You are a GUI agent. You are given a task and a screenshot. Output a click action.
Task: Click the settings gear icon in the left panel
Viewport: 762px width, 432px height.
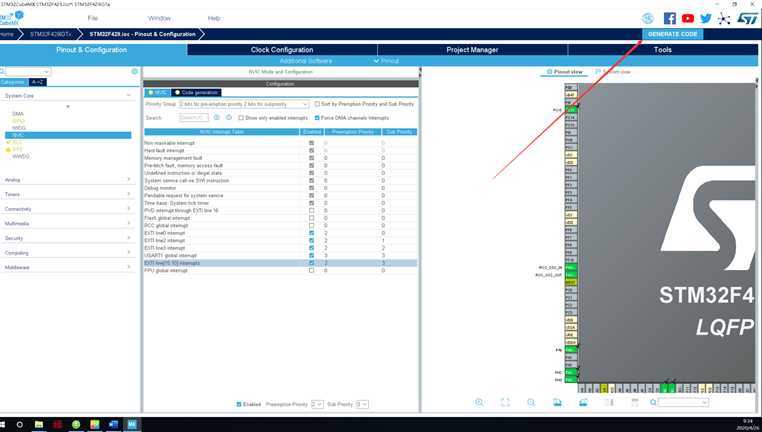pyautogui.click(x=135, y=71)
